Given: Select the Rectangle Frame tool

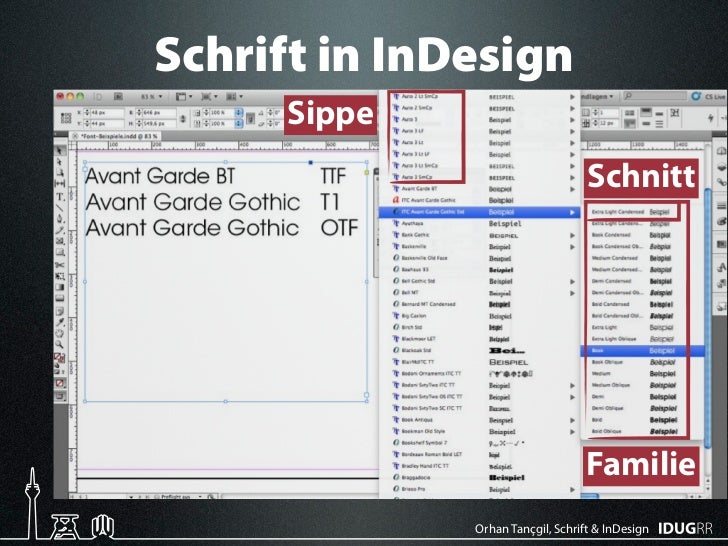Looking at the screenshot, I should (60, 241).
